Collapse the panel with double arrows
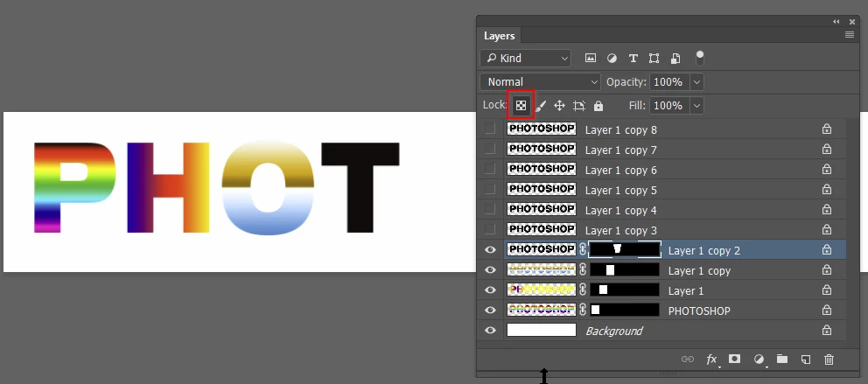Screen dimensions: 868x384 pos(836,22)
